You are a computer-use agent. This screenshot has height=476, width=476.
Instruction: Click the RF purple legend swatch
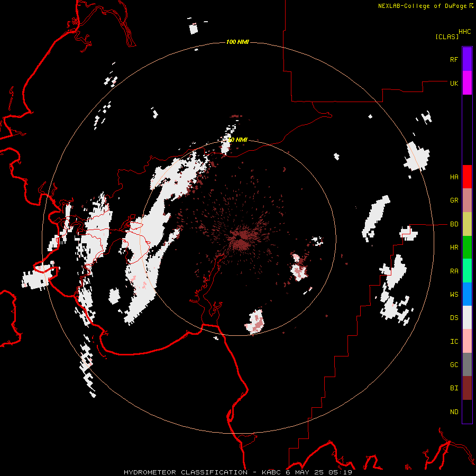tap(467, 59)
